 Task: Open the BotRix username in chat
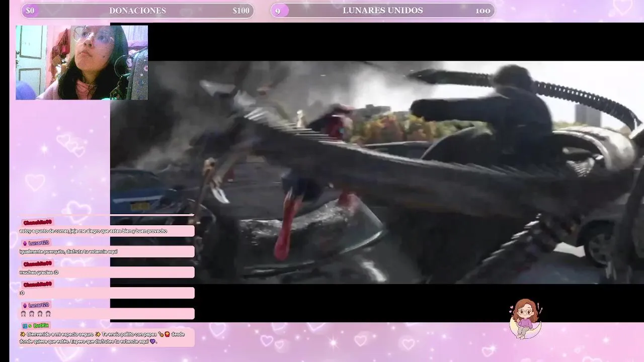(x=41, y=326)
